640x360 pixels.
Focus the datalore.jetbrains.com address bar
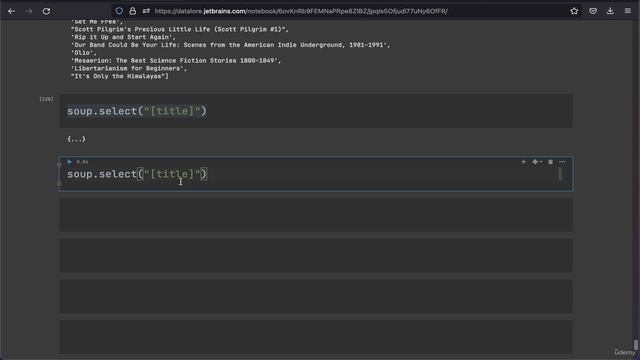point(301,11)
